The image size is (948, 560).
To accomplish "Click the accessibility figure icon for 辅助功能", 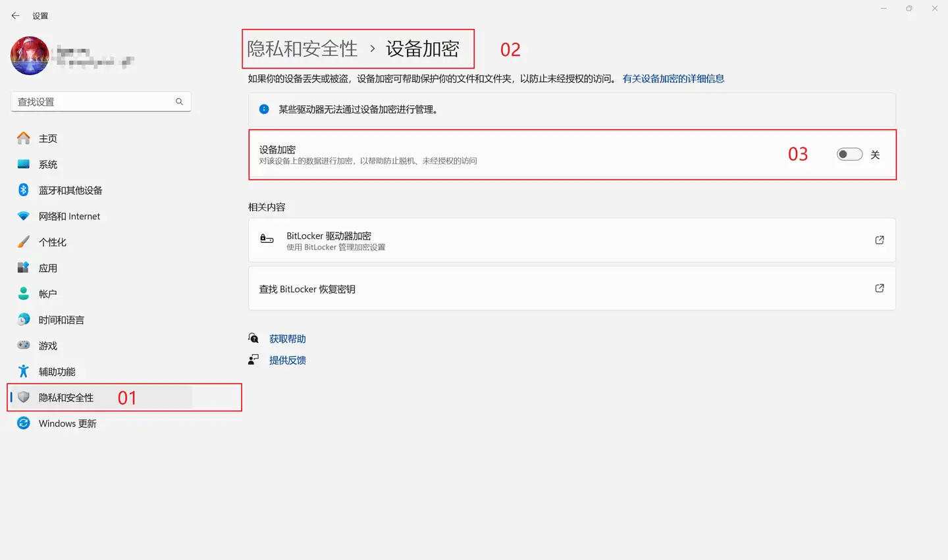I will coord(24,371).
